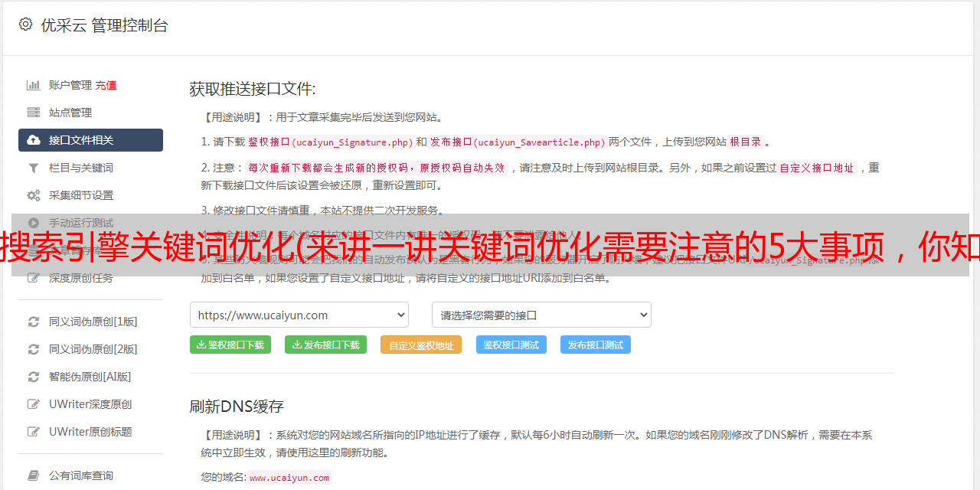980x490 pixels.
Task: Click the book icon for 公有词库查询
Action: (x=34, y=475)
